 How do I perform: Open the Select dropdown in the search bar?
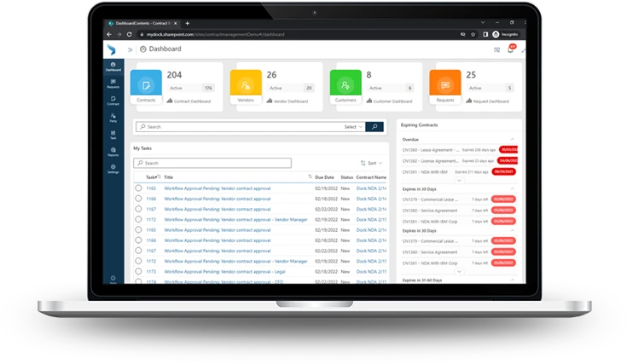(x=353, y=127)
